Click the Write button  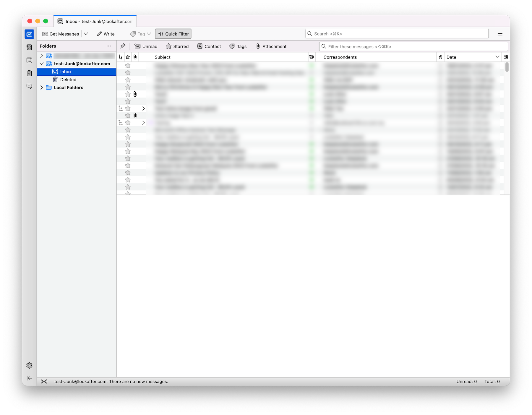(106, 34)
